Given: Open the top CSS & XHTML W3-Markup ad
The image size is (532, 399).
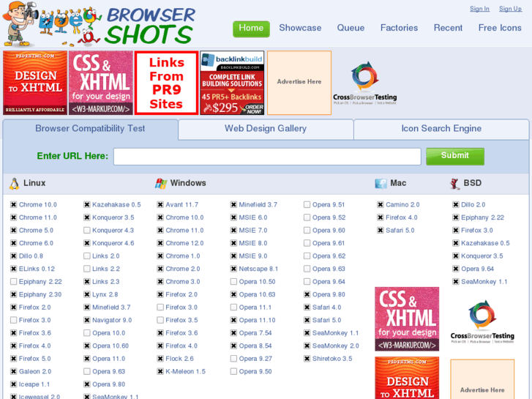Looking at the screenshot, I should pyautogui.click(x=101, y=83).
